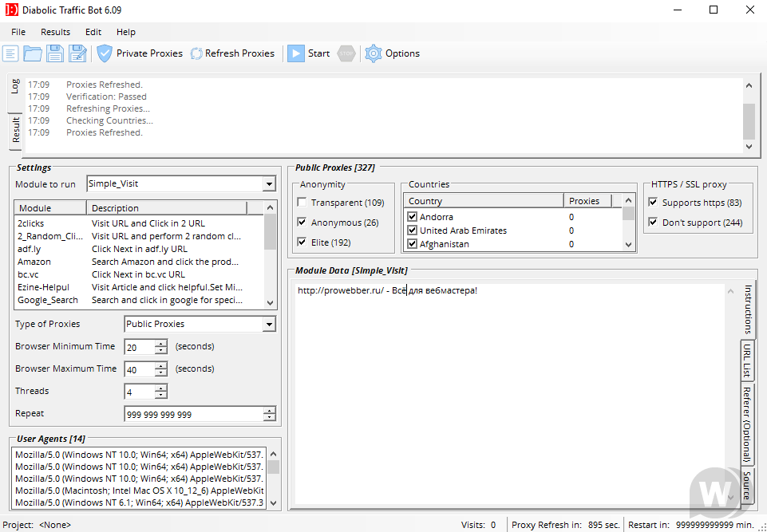The image size is (767, 532).
Task: Uncheck the Anonymous (26) checkbox
Action: pyautogui.click(x=302, y=222)
